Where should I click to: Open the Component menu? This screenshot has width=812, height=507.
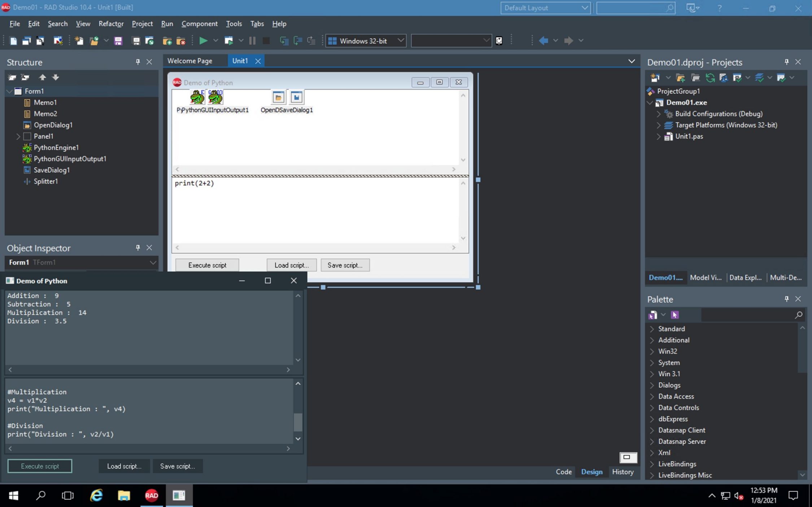tap(199, 24)
